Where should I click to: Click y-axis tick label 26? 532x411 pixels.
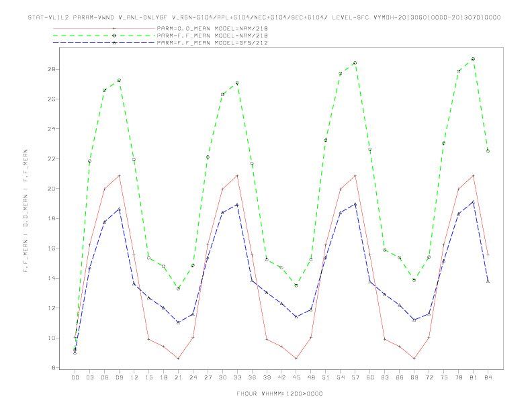pyautogui.click(x=52, y=99)
